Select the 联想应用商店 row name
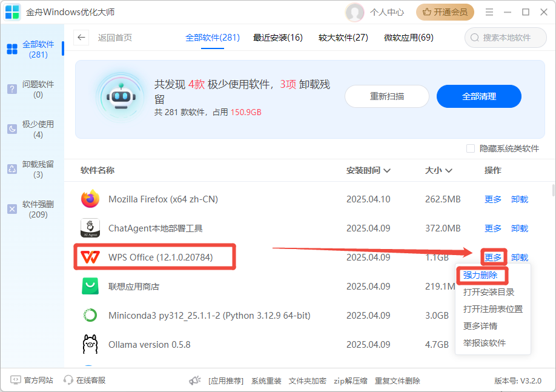Image resolution: width=556 pixels, height=392 pixels. pos(134,287)
